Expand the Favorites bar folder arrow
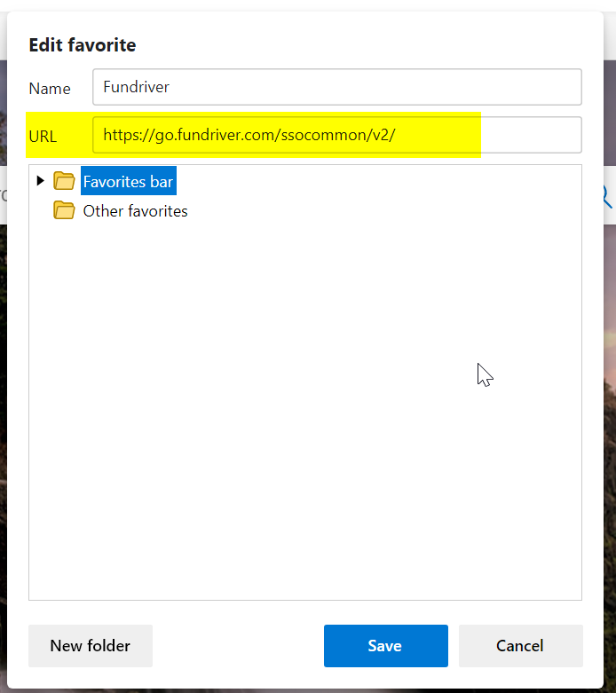The width and height of the screenshot is (616, 693). [x=40, y=180]
